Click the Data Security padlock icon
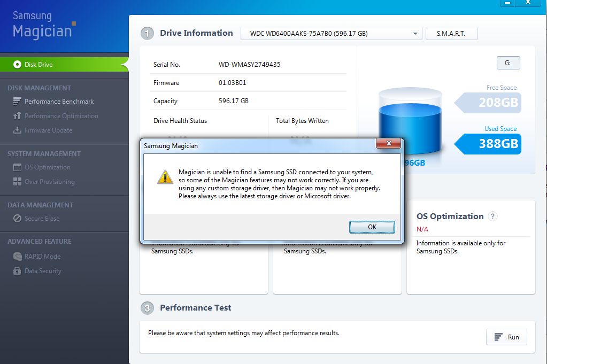This screenshot has width=616, height=364. pos(17,271)
